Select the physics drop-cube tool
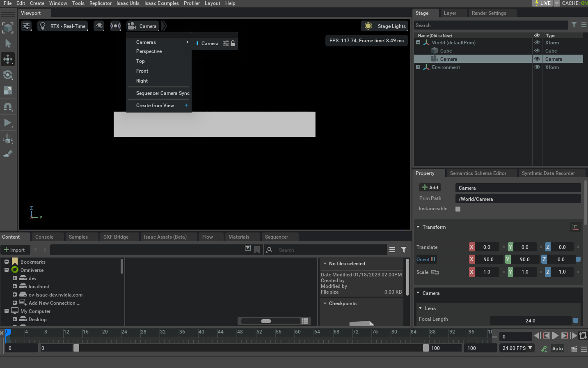Image resolution: width=588 pixels, height=368 pixels. pos(8,138)
